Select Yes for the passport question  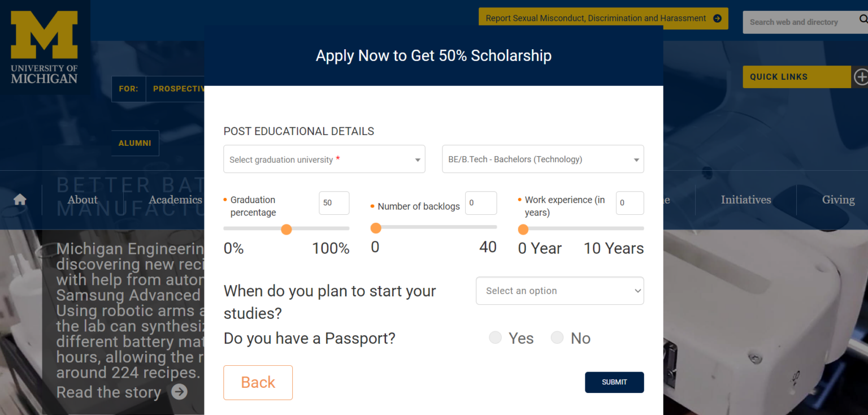point(495,337)
